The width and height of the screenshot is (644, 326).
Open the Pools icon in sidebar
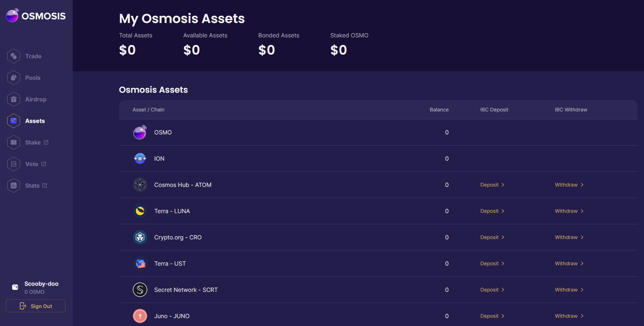pyautogui.click(x=14, y=78)
